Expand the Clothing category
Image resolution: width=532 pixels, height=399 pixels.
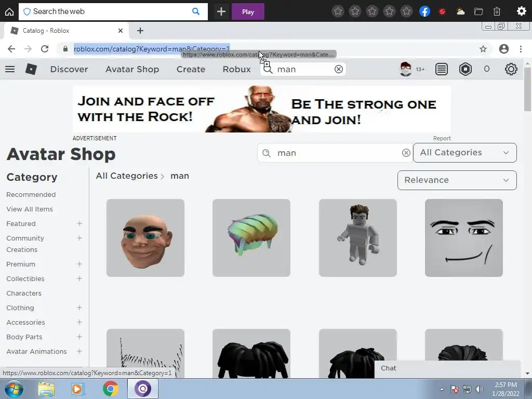click(x=79, y=308)
